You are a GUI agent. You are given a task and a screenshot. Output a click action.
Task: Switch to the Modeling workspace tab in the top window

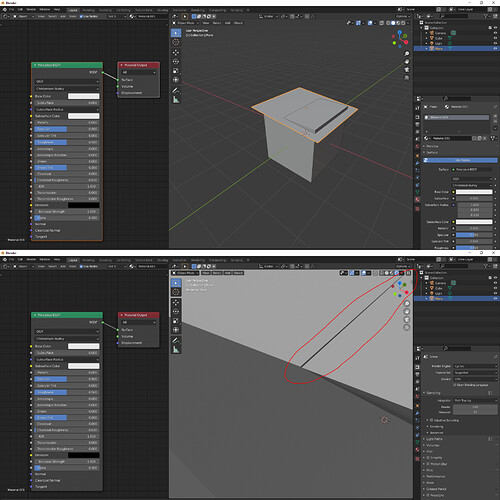click(88, 10)
